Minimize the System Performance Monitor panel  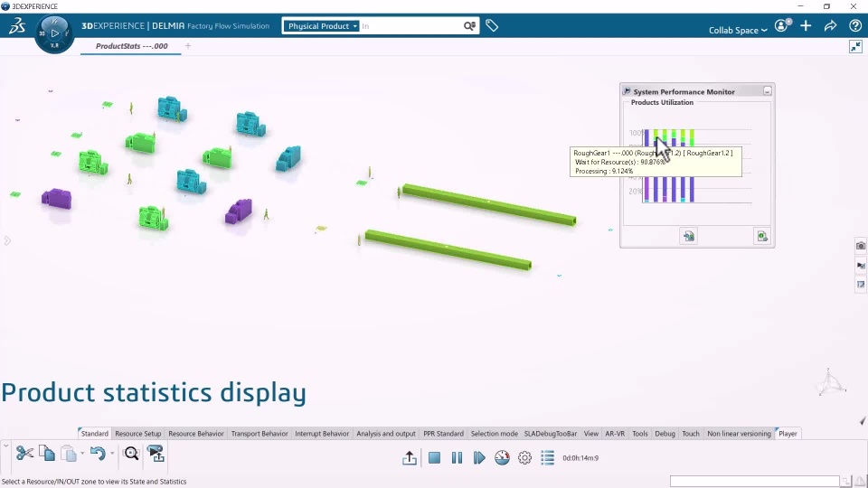768,90
